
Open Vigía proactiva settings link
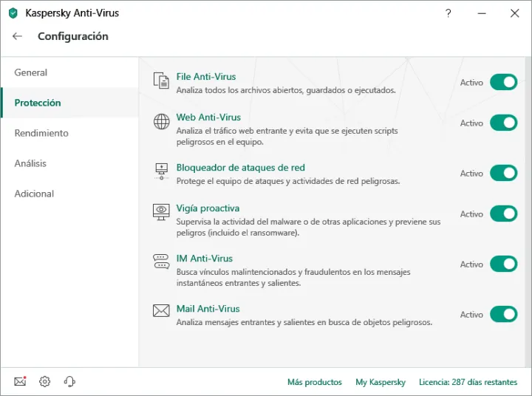pos(208,208)
